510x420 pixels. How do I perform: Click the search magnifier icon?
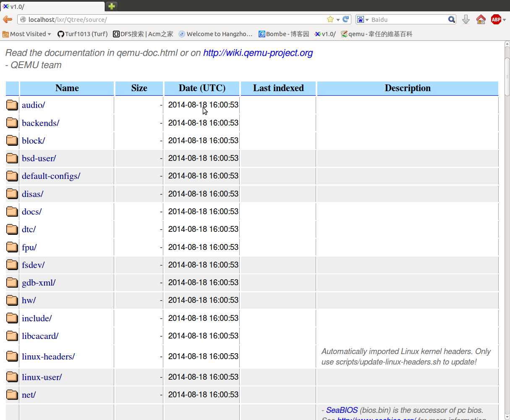(452, 19)
